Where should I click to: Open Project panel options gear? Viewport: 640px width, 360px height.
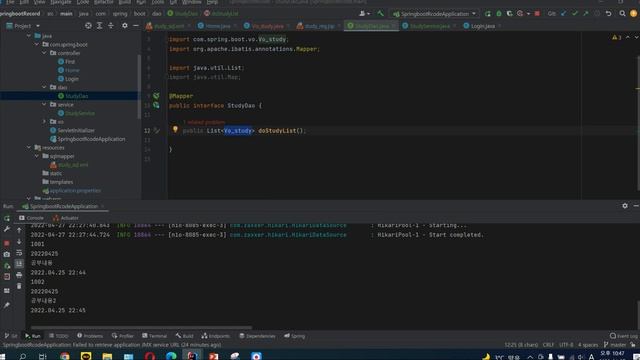[x=124, y=26]
